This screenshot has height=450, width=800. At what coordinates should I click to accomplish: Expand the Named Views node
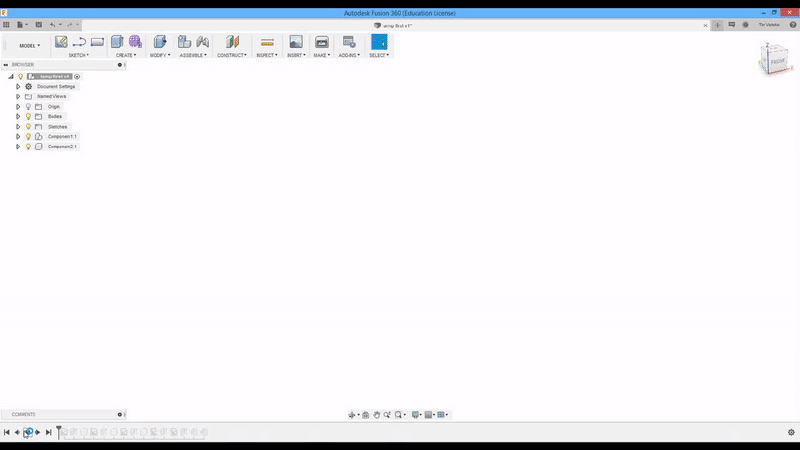[18, 96]
